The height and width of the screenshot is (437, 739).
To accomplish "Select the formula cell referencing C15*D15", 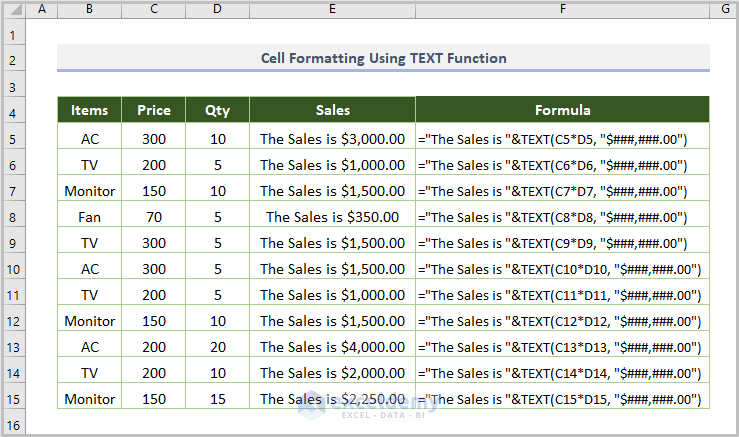I will pyautogui.click(x=562, y=398).
